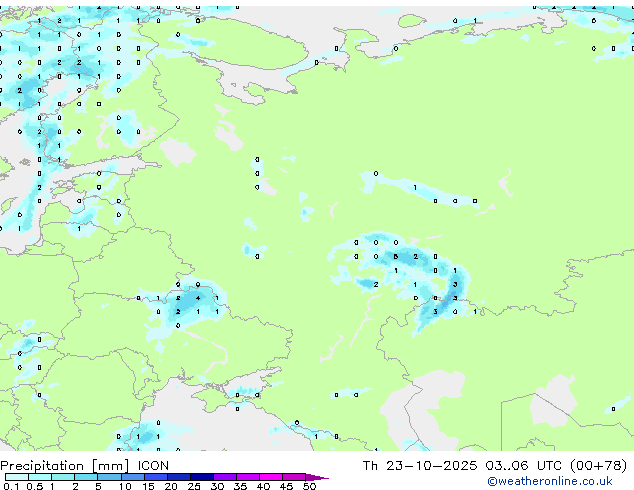Click the legend label '0.5'
The height and width of the screenshot is (490, 634).
35,486
